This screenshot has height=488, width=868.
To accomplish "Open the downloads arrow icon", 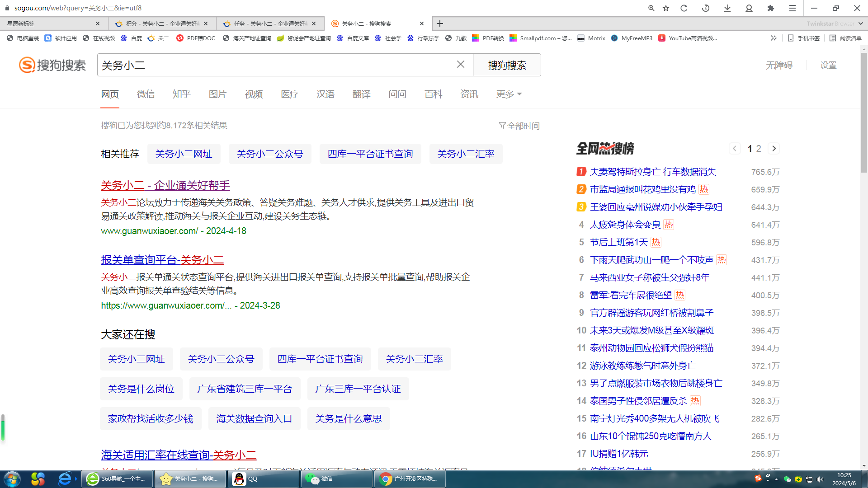I will tap(727, 8).
